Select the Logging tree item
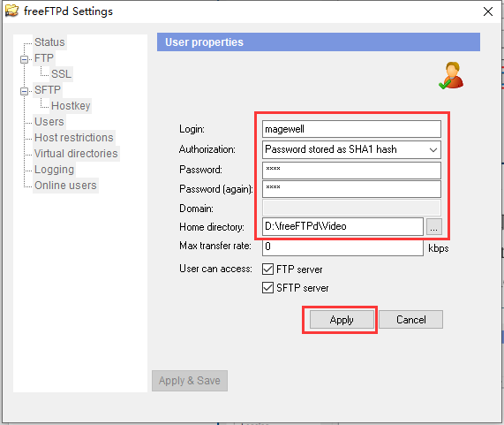504x425 pixels. pos(55,170)
